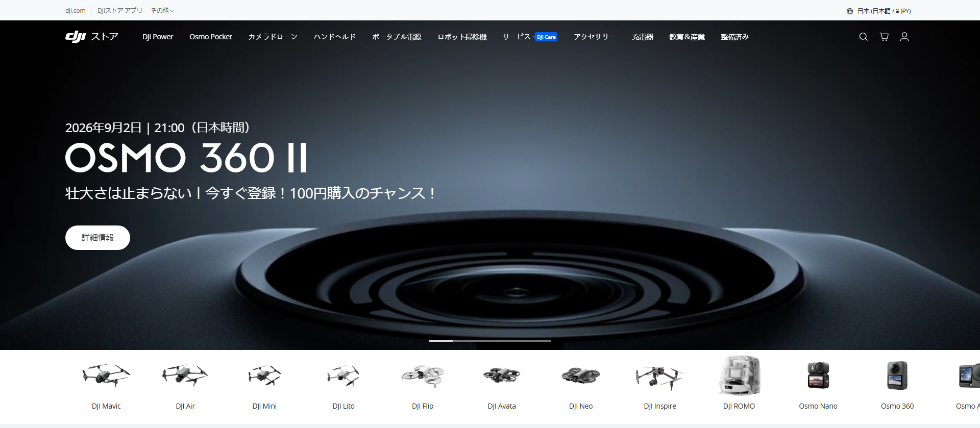Open the カメラドローン menu
Screen dimensions: 980x428
[273, 37]
